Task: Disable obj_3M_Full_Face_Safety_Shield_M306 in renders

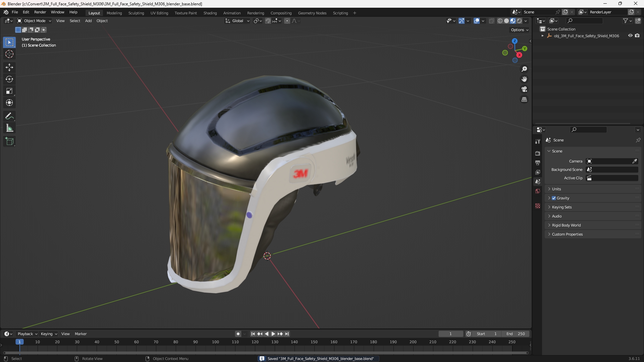Action: click(x=637, y=36)
